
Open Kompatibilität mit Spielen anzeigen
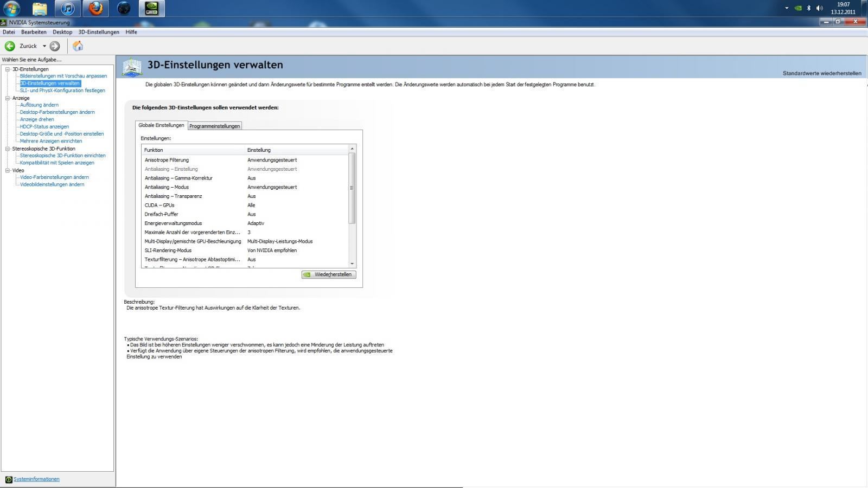[57, 163]
